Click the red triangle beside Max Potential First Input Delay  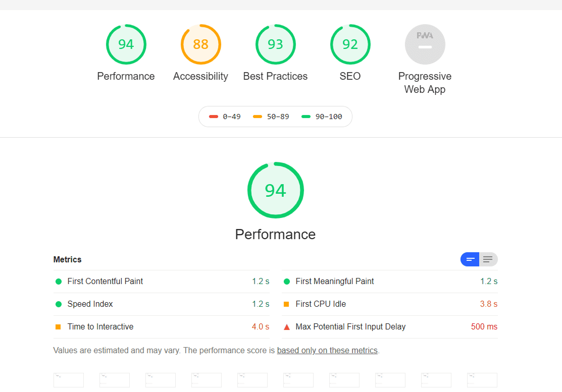click(287, 327)
